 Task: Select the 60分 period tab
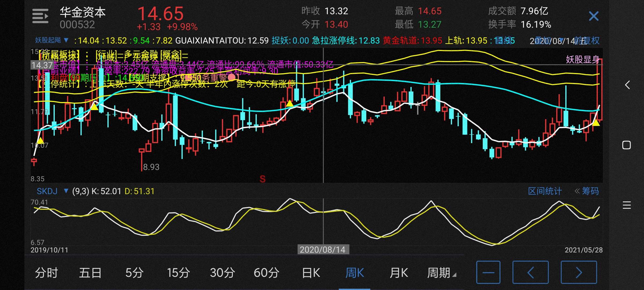[x=266, y=273]
